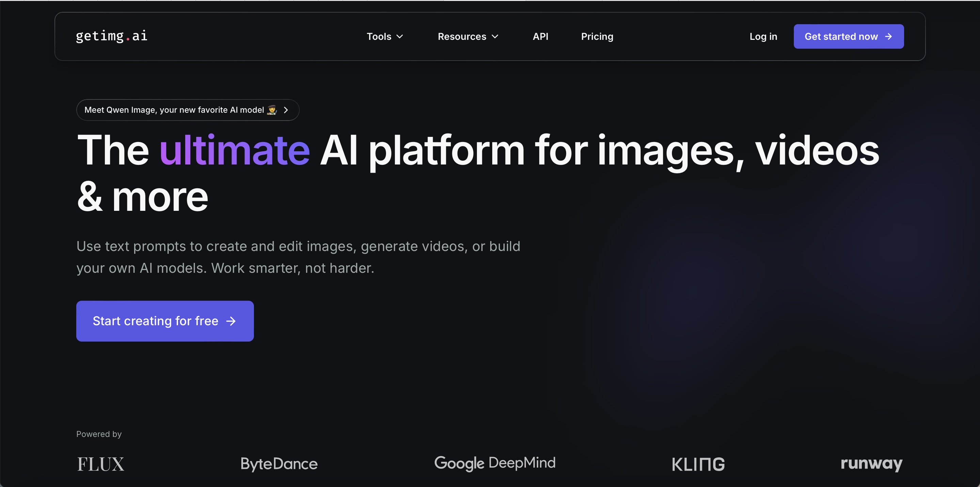Expand the Resources dropdown chevron
The width and height of the screenshot is (980, 487).
point(495,36)
